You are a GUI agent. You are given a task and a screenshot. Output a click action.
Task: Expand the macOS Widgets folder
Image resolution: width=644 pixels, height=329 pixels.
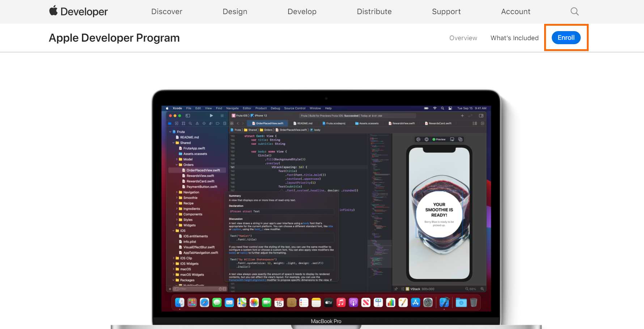(174, 275)
